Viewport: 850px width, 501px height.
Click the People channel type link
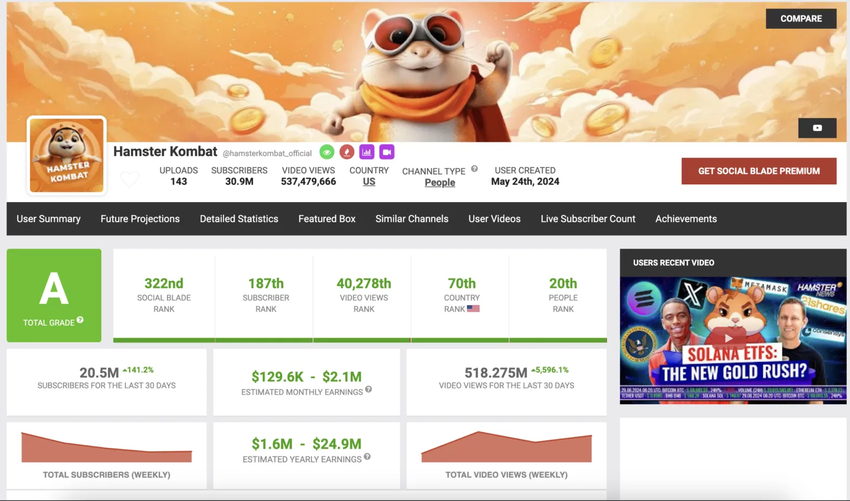click(440, 183)
